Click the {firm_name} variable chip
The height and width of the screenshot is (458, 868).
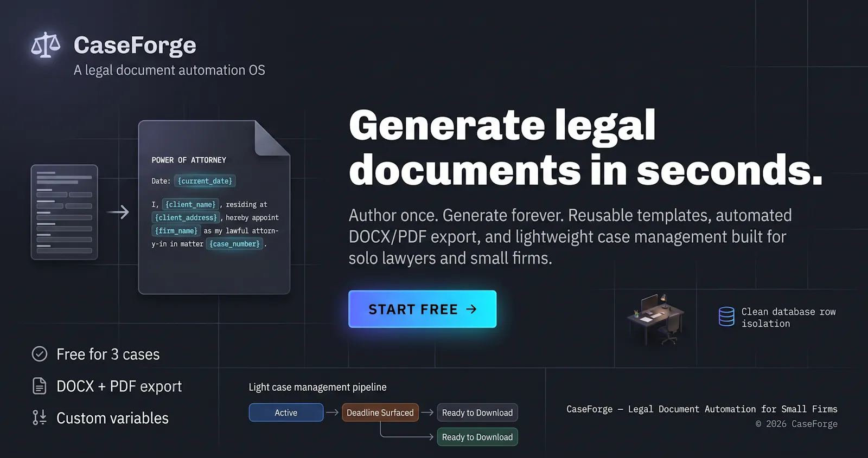176,230
